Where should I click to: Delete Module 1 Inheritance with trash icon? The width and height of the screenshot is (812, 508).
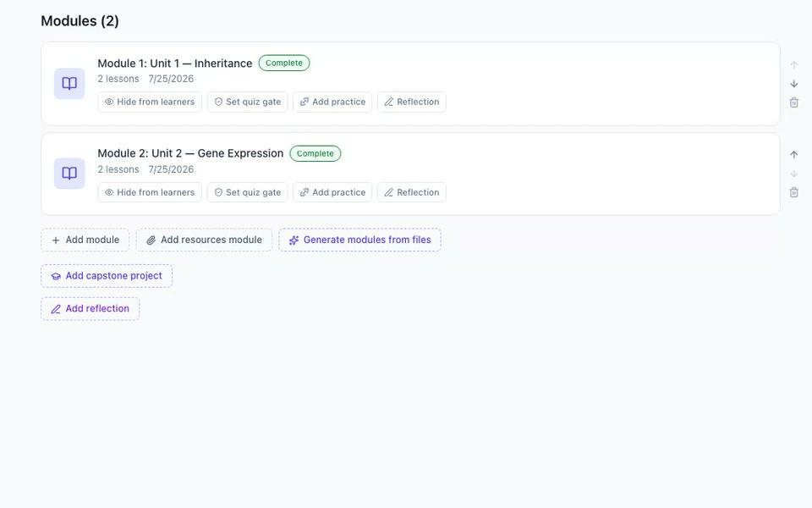794,102
